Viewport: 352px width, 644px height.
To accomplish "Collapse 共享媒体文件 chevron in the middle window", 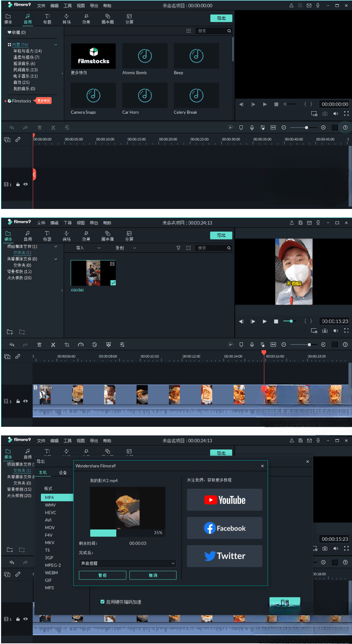I will (56, 259).
